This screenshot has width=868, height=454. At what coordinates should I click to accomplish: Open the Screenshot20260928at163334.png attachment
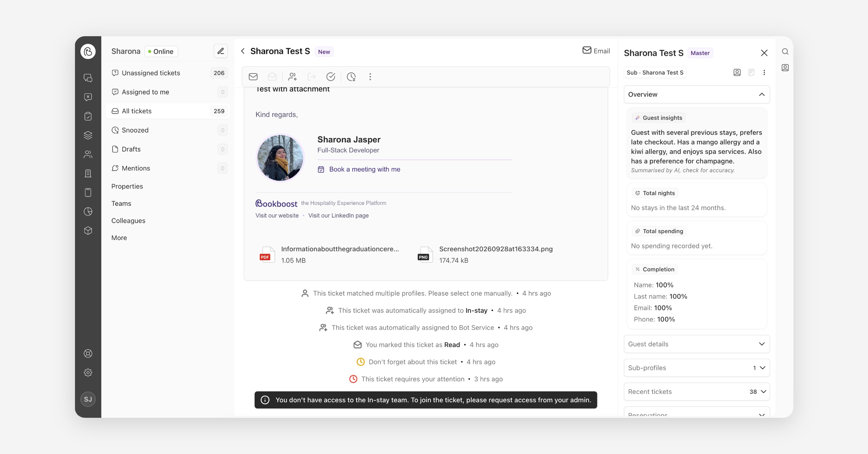tap(485, 255)
